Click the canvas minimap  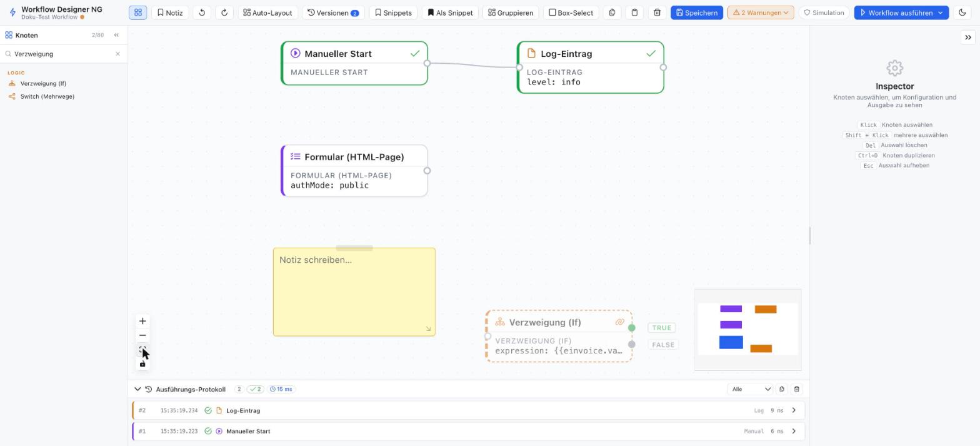[x=747, y=330]
